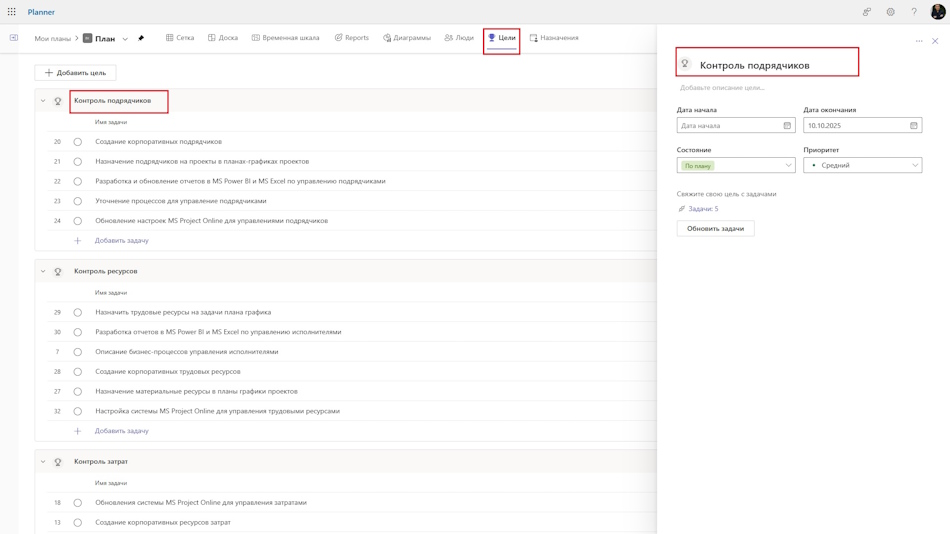Open the Задачи: 5 linked tasks link
The image size is (950, 534).
tap(703, 209)
